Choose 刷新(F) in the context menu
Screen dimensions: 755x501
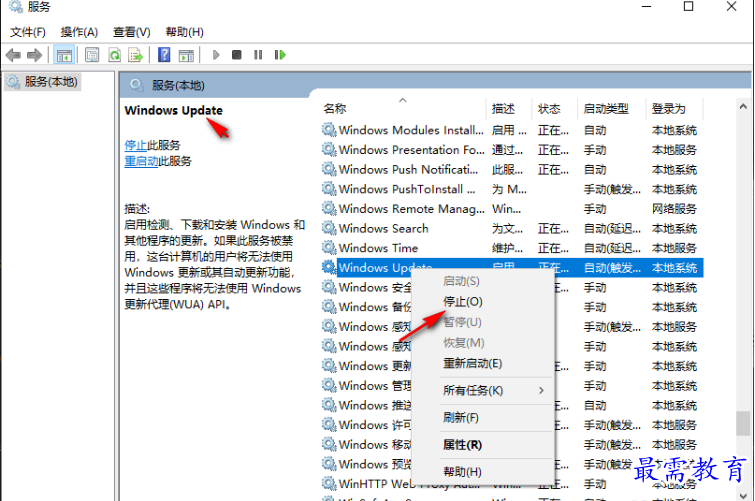pos(461,417)
